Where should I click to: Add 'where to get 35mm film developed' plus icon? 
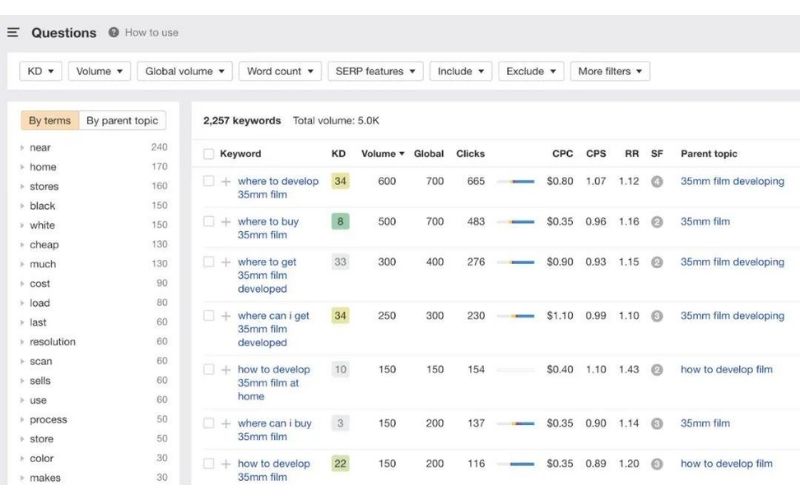point(226,262)
